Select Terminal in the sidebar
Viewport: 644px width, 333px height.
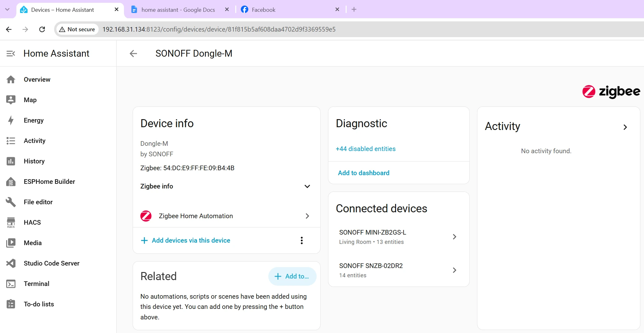click(x=58, y=284)
